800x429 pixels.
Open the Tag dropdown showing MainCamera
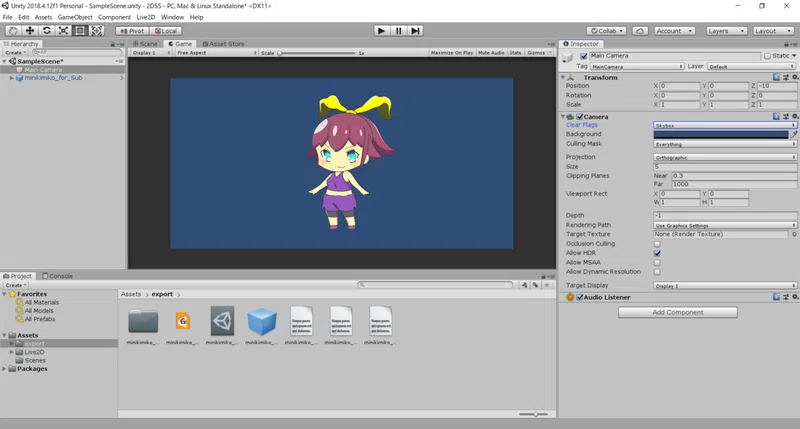pos(637,66)
